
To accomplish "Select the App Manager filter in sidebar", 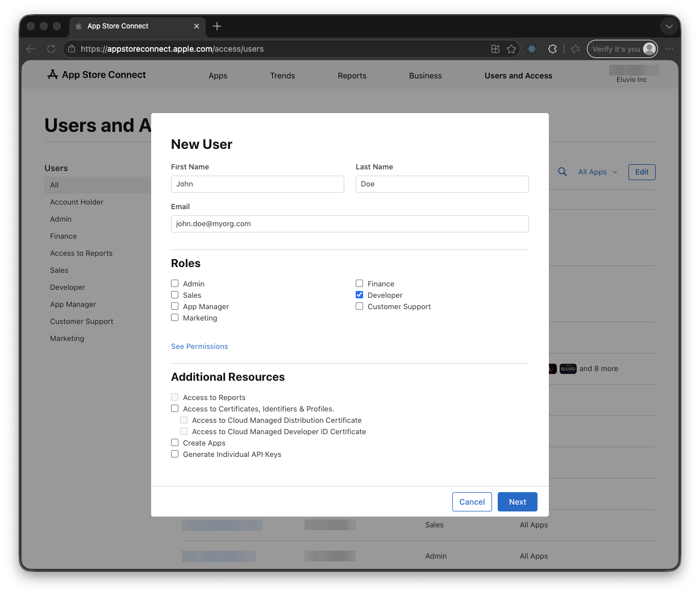I will [x=73, y=305].
